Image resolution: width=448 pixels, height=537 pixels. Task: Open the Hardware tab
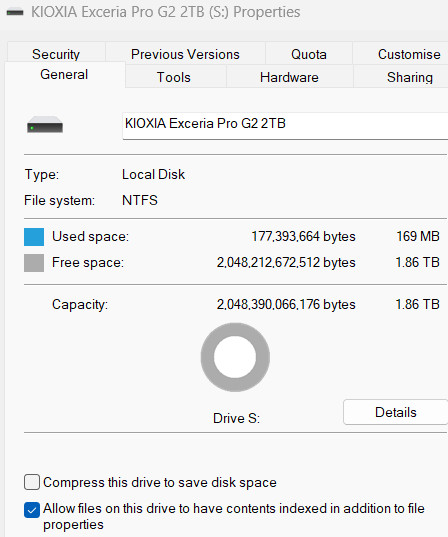(289, 77)
